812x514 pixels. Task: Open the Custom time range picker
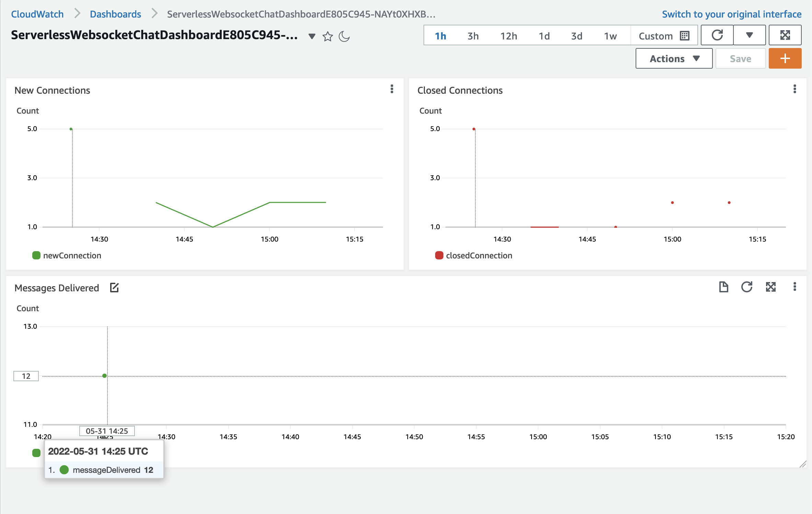click(x=664, y=36)
